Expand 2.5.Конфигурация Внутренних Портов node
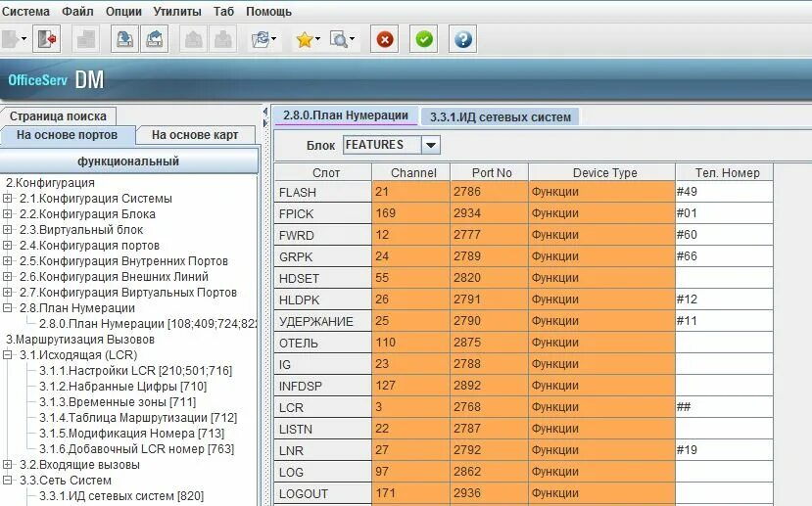812x506 pixels. (7, 260)
